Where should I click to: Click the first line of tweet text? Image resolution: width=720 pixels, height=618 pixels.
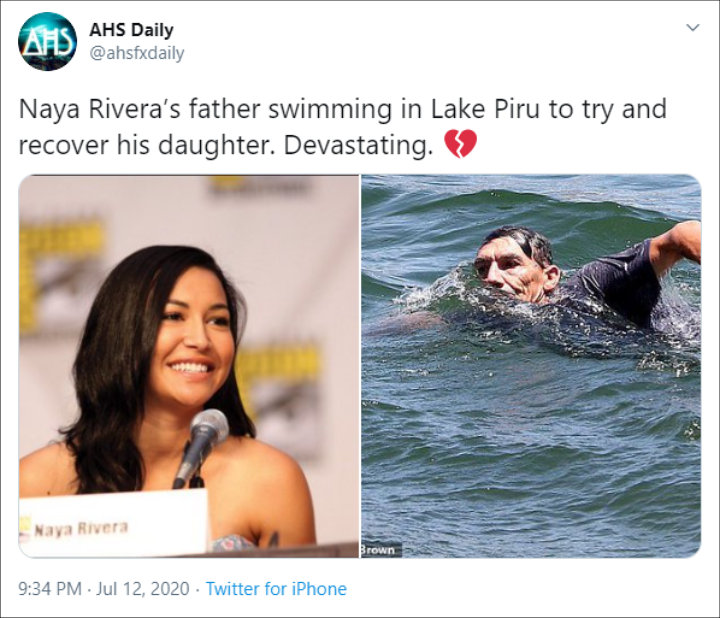[343, 109]
